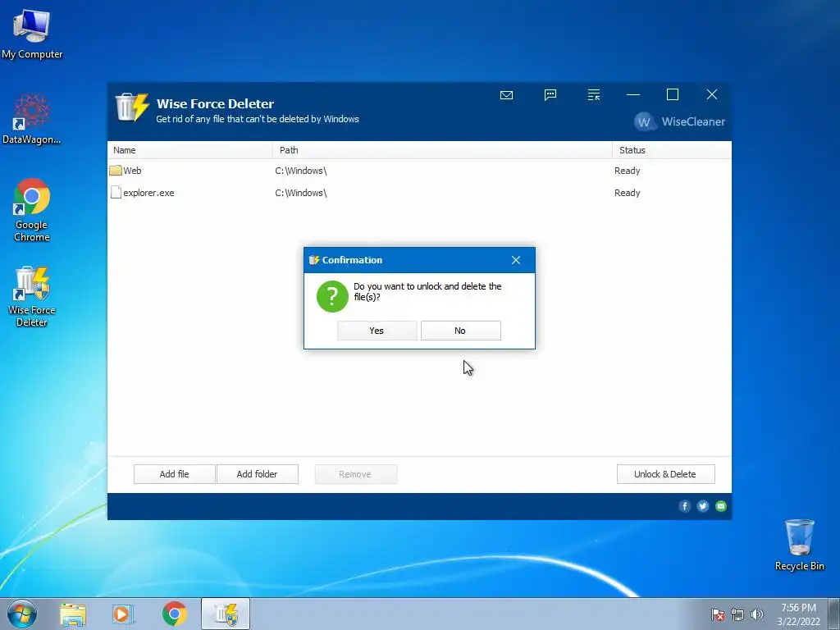The image size is (840, 630).
Task: Open Wise Force Deleter desktop shortcut
Action: pos(32,297)
